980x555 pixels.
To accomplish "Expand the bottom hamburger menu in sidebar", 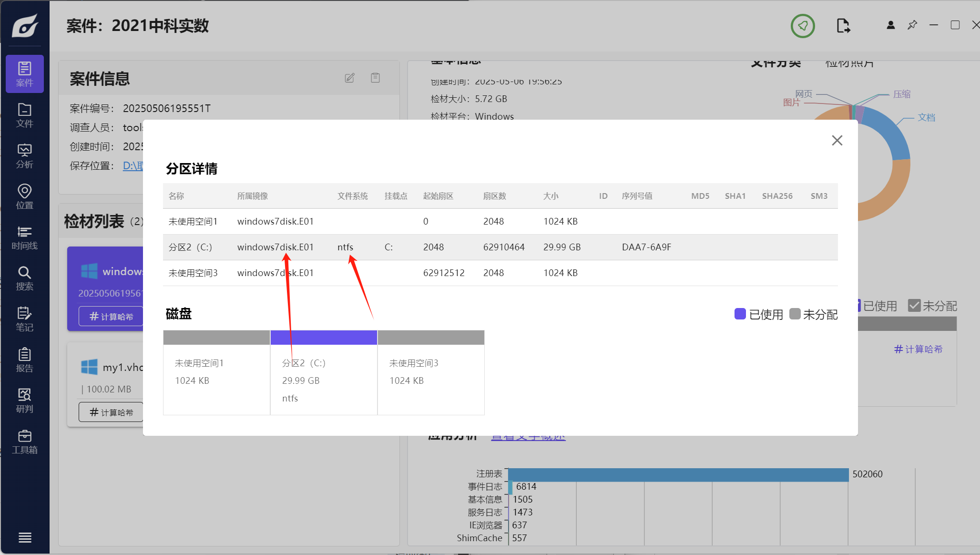I will click(x=25, y=537).
